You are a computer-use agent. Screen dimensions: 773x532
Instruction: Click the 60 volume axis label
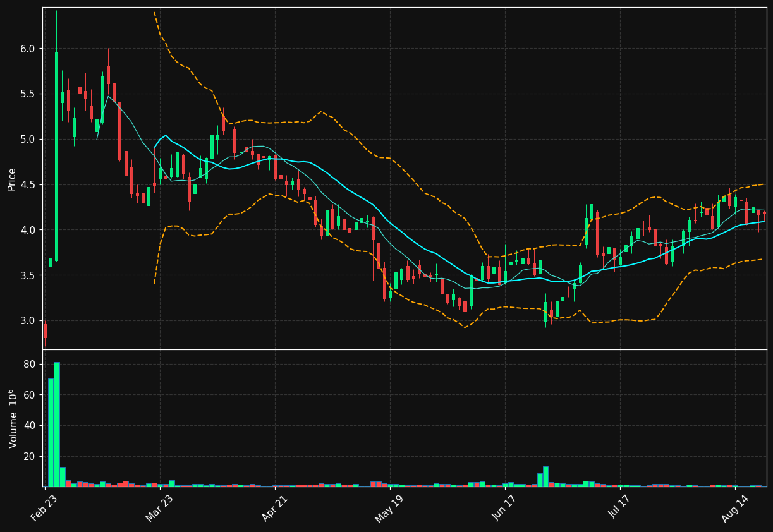[x=31, y=395]
